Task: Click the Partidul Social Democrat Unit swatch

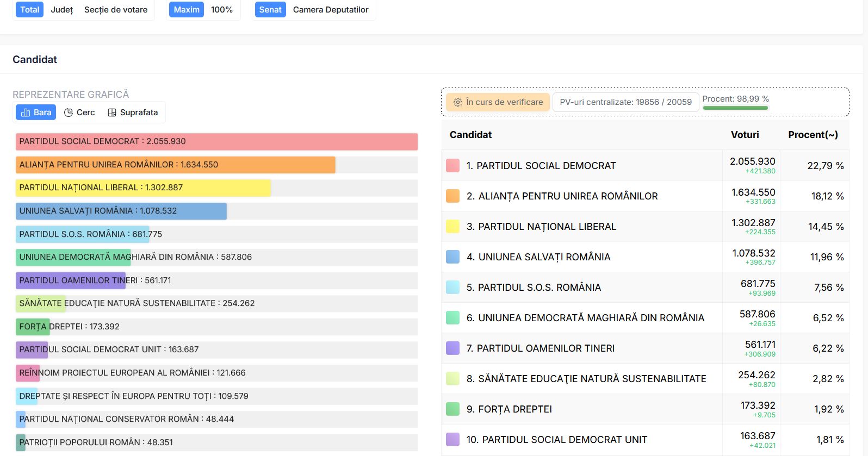Action: 452,440
